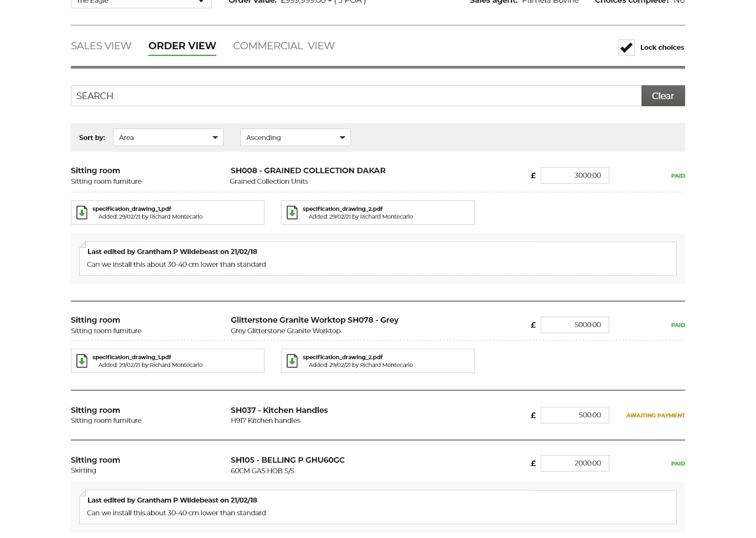The width and height of the screenshot is (756, 538).
Task: Edit the 3000.00 price field
Action: [574, 175]
